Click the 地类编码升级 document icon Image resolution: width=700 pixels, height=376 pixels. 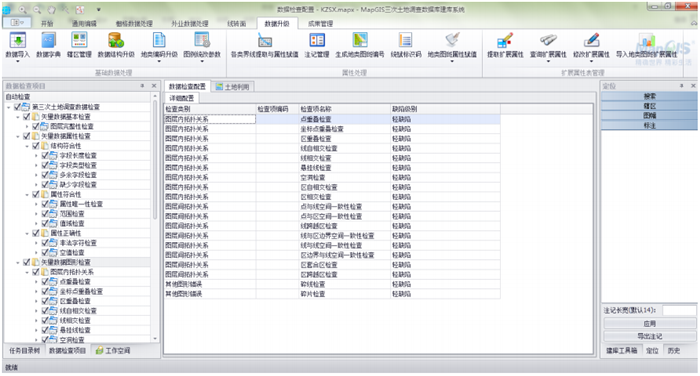(x=159, y=41)
